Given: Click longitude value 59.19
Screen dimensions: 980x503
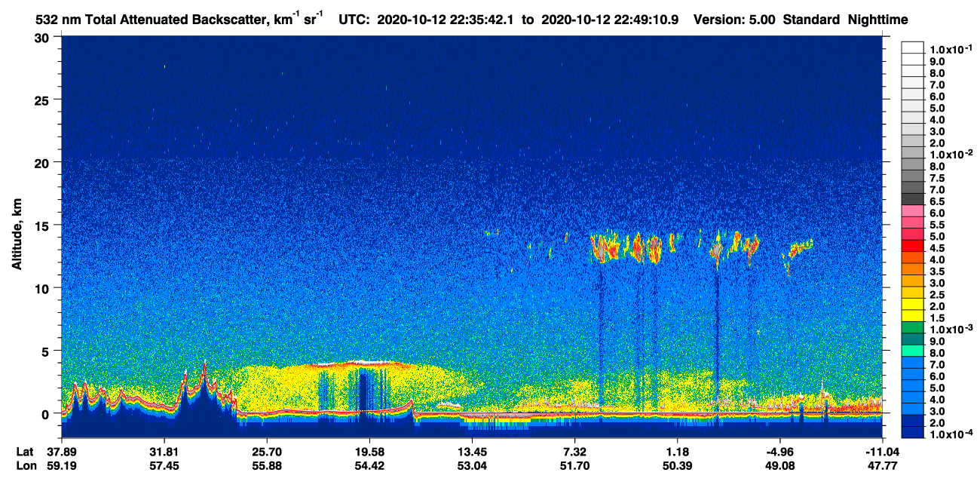Looking at the screenshot, I should pos(62,465).
